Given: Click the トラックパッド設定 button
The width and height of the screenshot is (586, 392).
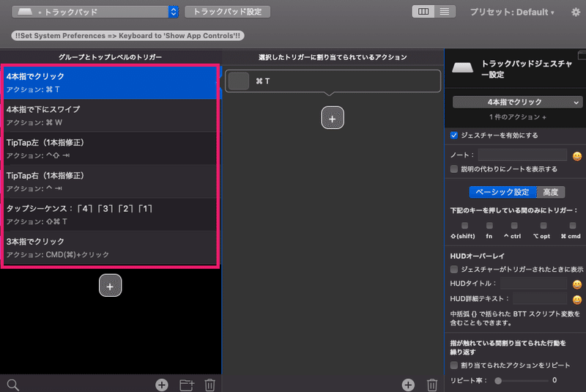Looking at the screenshot, I should click(x=227, y=12).
